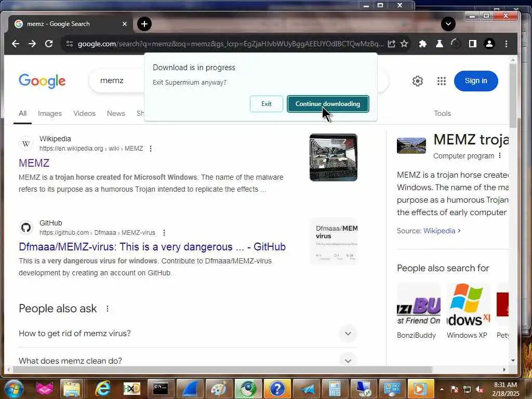Reload the page
Image resolution: width=532 pixels, height=399 pixels.
tap(49, 44)
